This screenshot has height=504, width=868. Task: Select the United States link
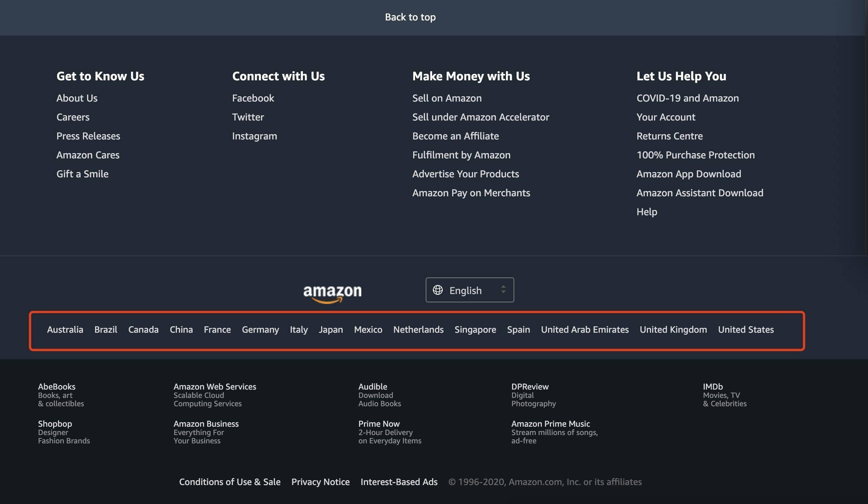tap(746, 330)
